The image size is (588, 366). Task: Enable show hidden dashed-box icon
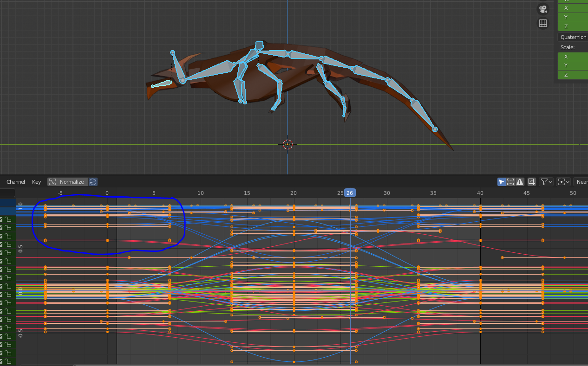pyautogui.click(x=510, y=182)
